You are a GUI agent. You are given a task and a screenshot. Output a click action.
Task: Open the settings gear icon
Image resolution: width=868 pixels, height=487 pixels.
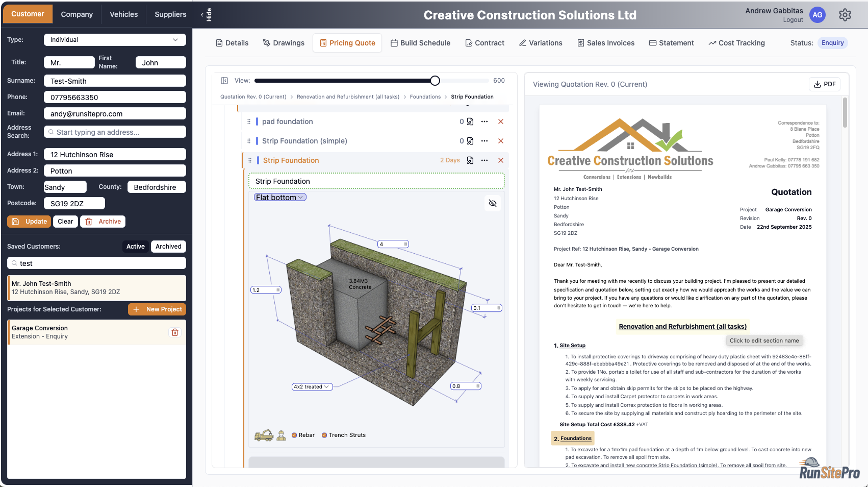point(845,15)
